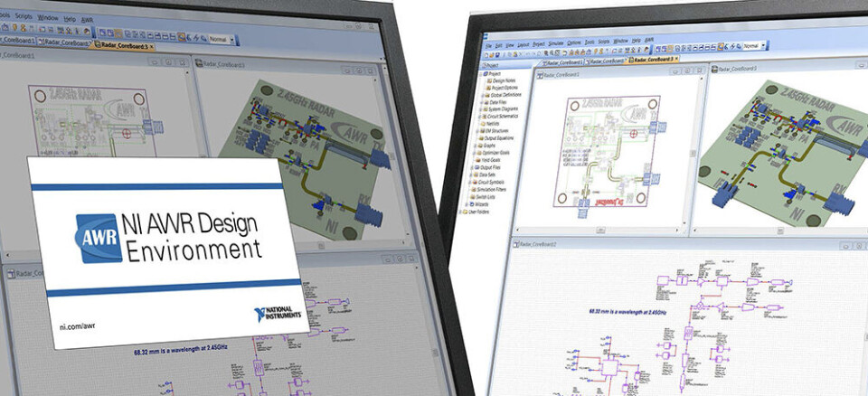The height and width of the screenshot is (396, 868).
Task: Open the Edit menu in the right window
Action: 499,46
